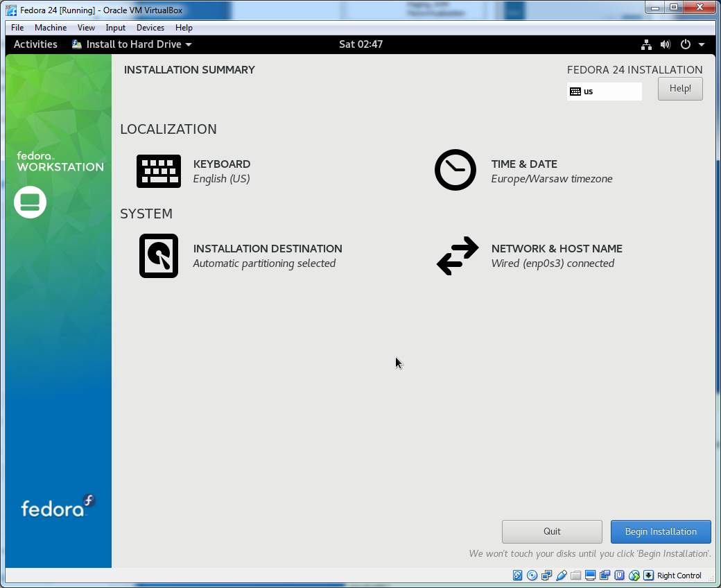Click the keyboard capture arrow indicator in status bar

click(x=648, y=576)
